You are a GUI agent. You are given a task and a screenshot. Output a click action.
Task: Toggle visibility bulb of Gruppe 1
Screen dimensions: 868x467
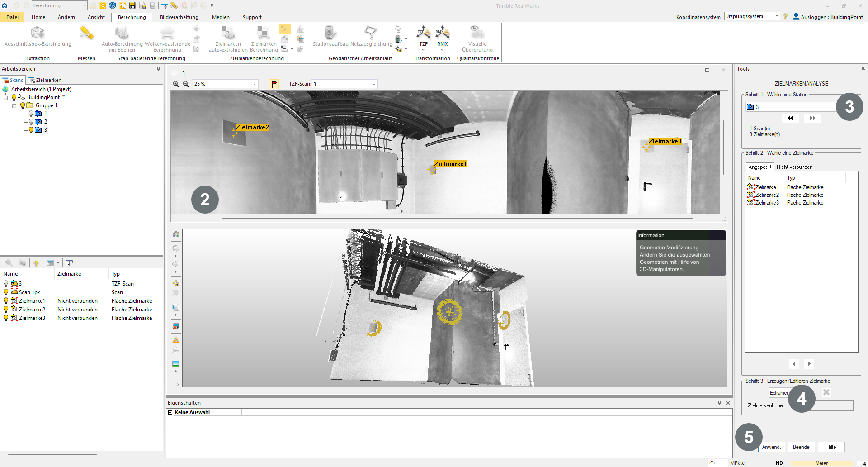point(22,105)
